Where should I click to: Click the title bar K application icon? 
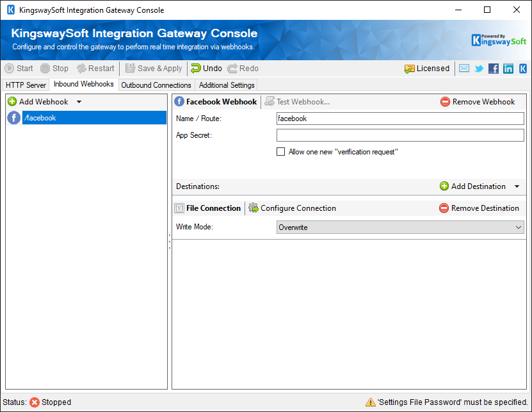coord(11,10)
